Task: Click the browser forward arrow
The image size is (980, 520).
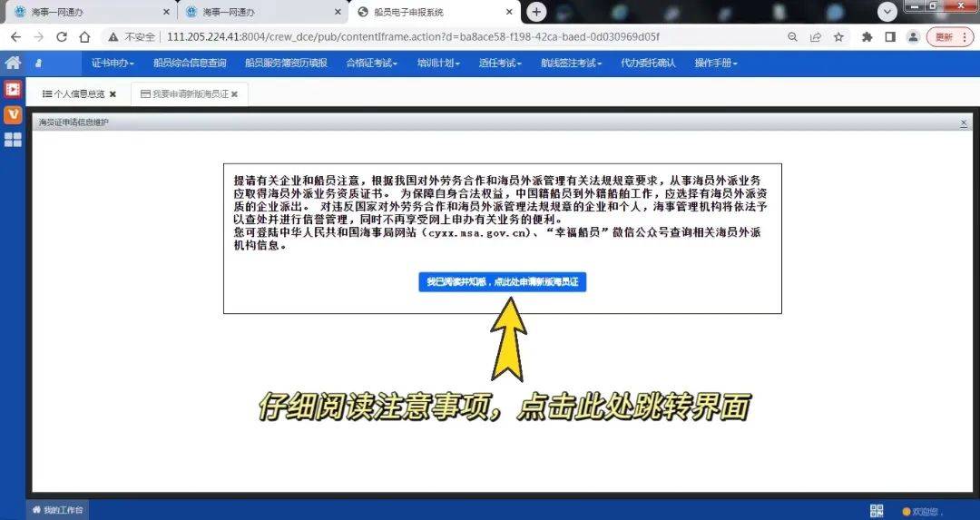Action: [x=39, y=37]
